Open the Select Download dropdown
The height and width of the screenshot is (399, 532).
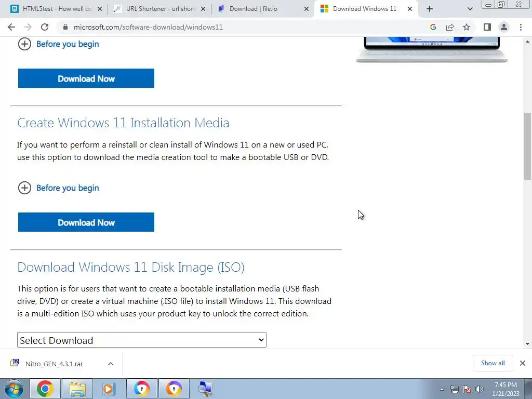click(x=142, y=340)
